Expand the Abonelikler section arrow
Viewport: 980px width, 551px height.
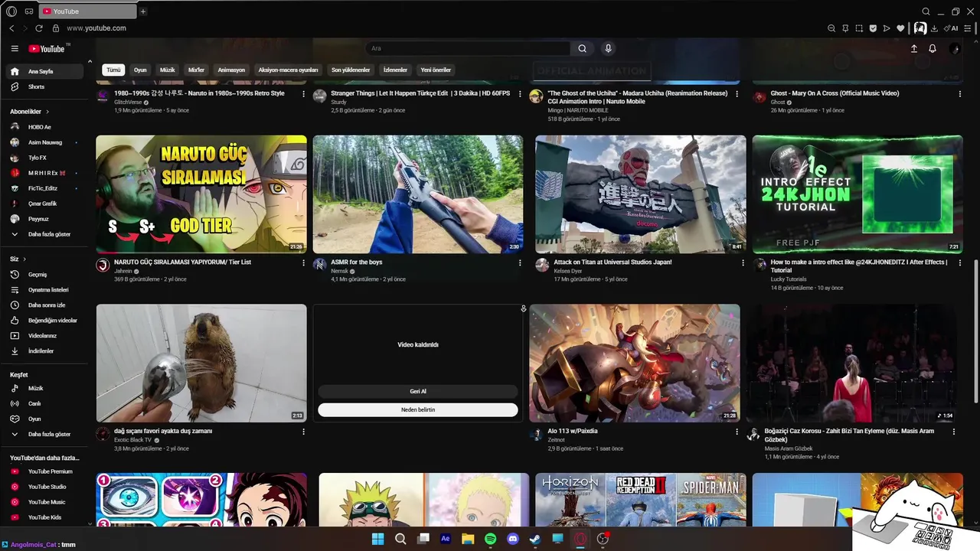pyautogui.click(x=47, y=112)
